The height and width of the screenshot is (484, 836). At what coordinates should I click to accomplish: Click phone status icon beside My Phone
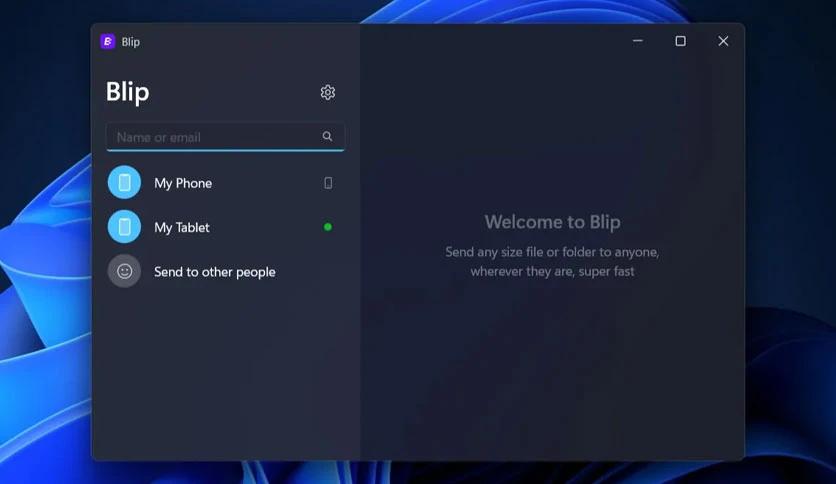coord(328,183)
